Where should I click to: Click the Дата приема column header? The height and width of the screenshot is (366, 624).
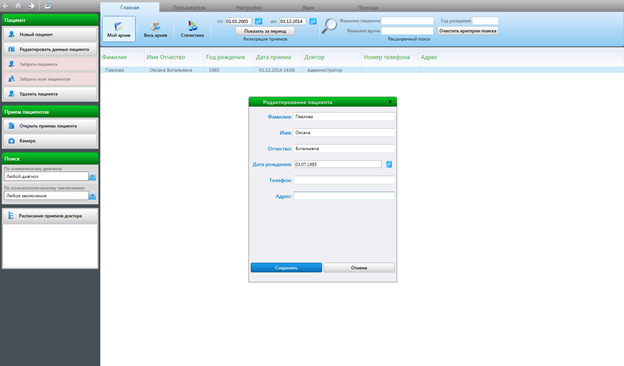coord(273,57)
